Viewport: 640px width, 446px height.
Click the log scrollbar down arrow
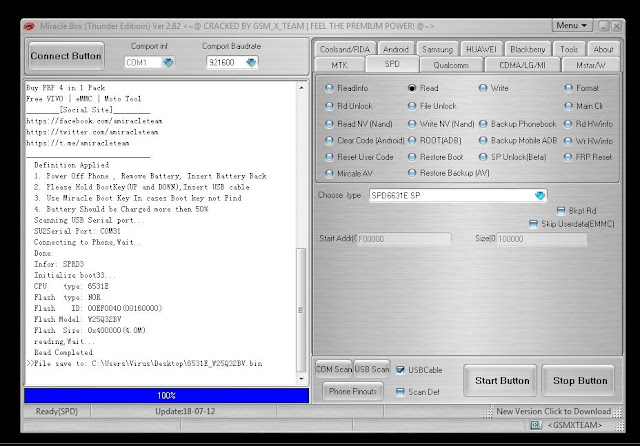point(301,379)
